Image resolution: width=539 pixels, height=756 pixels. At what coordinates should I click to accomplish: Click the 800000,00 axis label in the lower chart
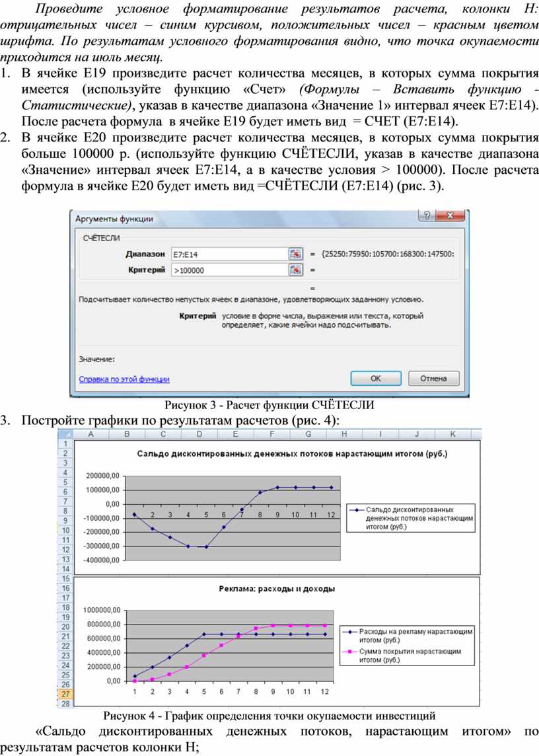point(103,624)
